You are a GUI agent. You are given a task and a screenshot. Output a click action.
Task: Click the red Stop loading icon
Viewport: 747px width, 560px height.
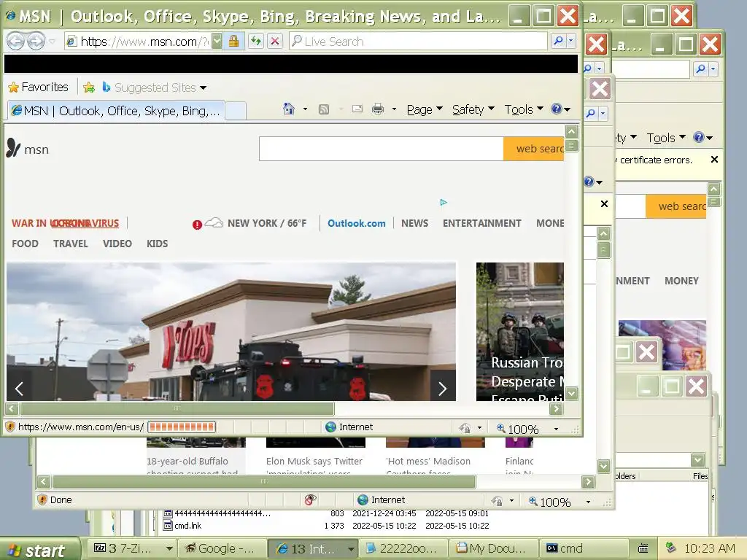(275, 42)
